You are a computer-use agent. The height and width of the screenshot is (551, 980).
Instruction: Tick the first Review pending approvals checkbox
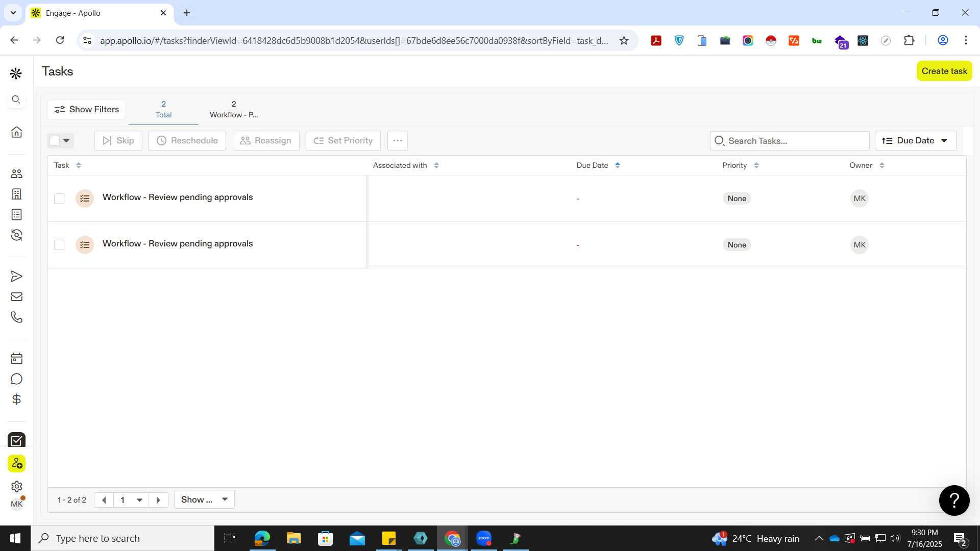(59, 198)
